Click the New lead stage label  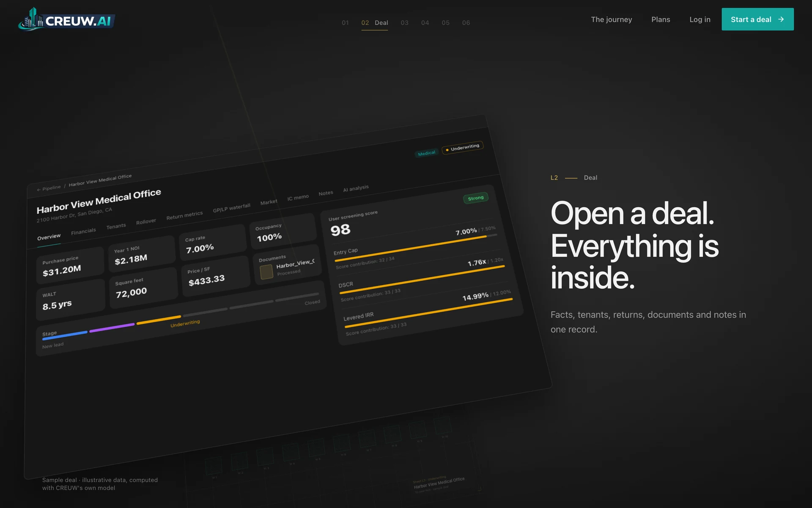[x=53, y=345]
